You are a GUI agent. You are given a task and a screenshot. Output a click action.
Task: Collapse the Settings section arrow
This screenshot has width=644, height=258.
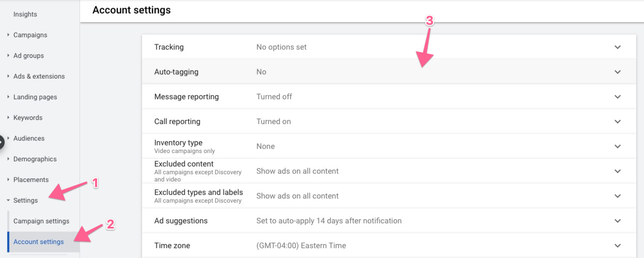(x=8, y=201)
